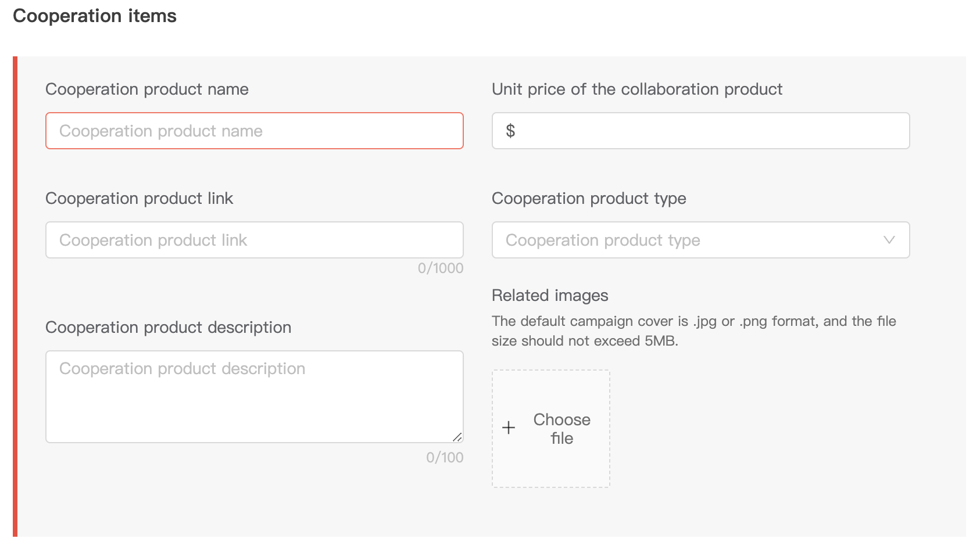Click into the unit price input field
Image resolution: width=980 pixels, height=553 pixels.
point(709,131)
